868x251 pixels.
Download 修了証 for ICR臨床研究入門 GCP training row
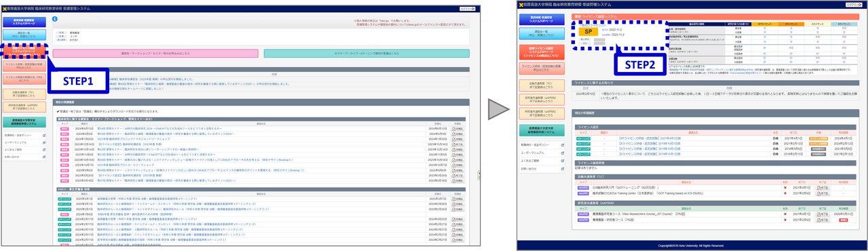click(823, 187)
